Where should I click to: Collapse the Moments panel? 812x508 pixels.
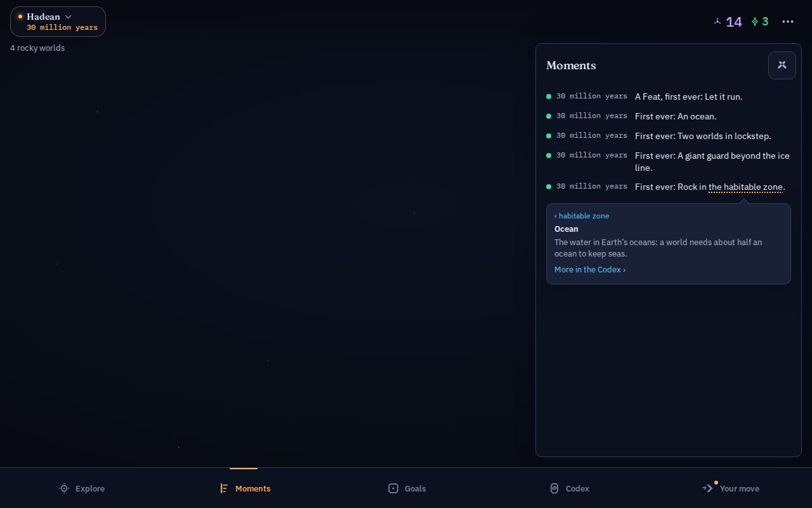tap(782, 65)
